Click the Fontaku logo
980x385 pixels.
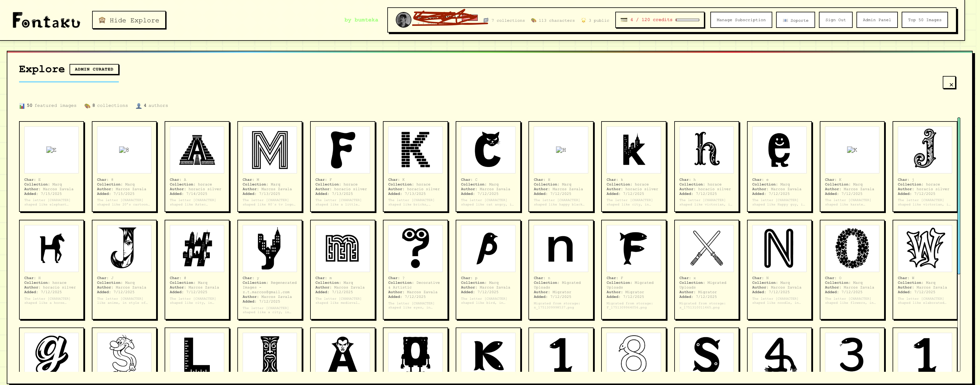46,20
